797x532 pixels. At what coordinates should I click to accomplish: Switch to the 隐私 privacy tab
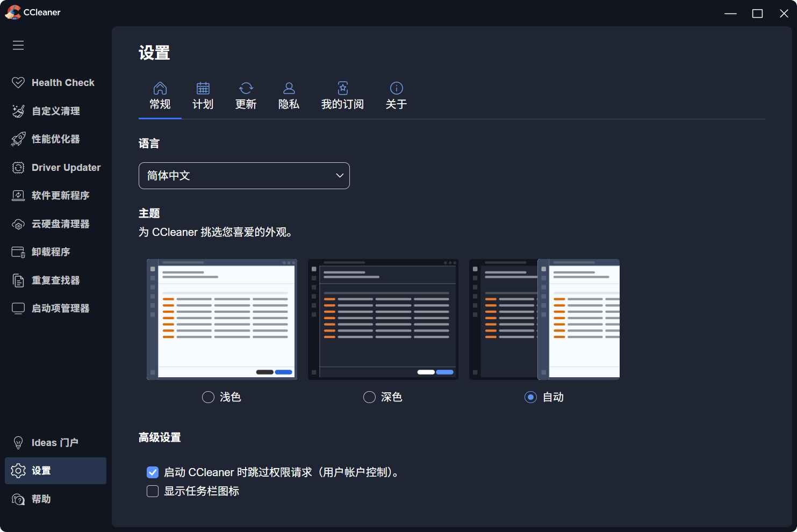(289, 96)
